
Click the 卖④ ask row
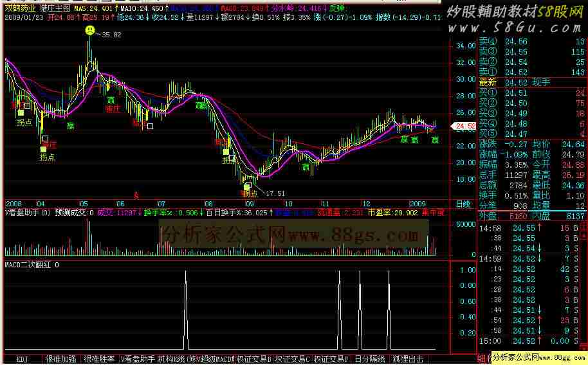coord(532,42)
